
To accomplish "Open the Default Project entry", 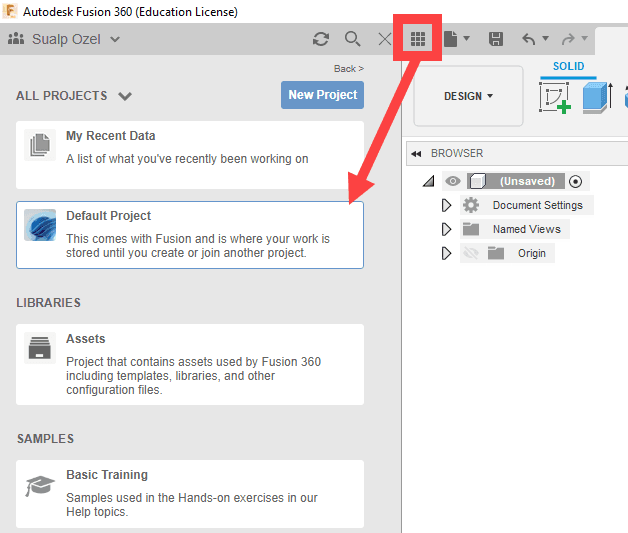I will pos(190,235).
